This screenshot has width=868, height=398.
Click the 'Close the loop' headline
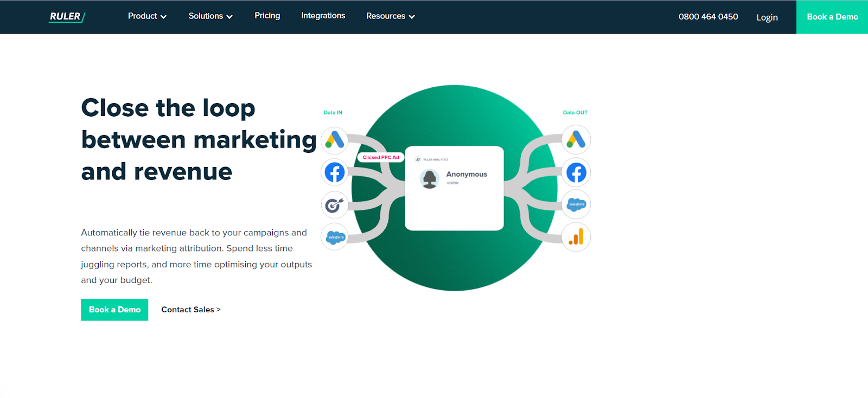(x=199, y=139)
